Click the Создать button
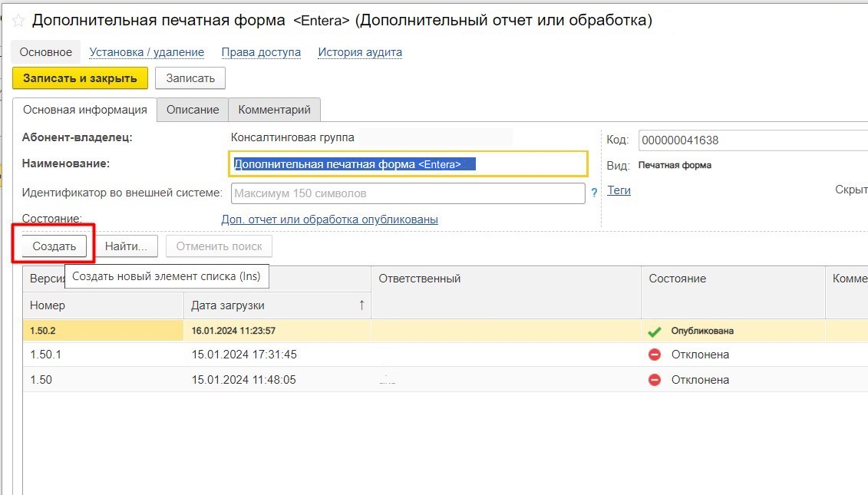The height and width of the screenshot is (495, 868). point(54,246)
